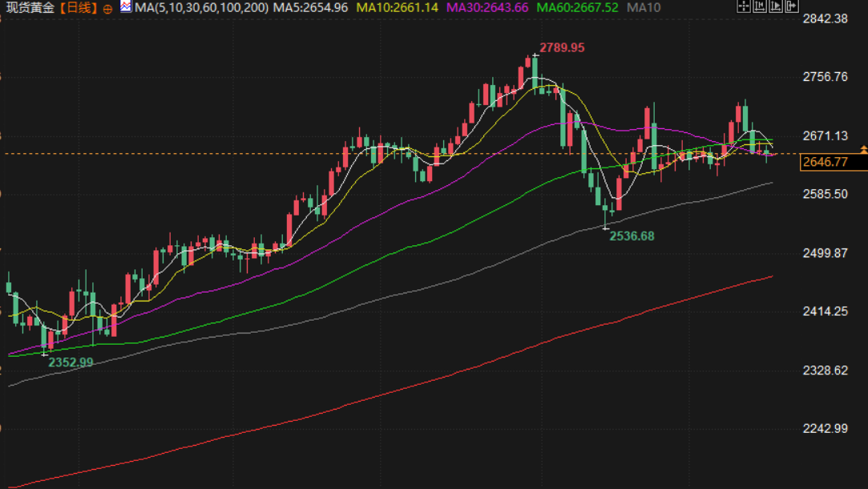Click the jump-to-latest icon with right arrow
Image resolution: width=868 pixels, height=489 pixels.
click(x=792, y=6)
